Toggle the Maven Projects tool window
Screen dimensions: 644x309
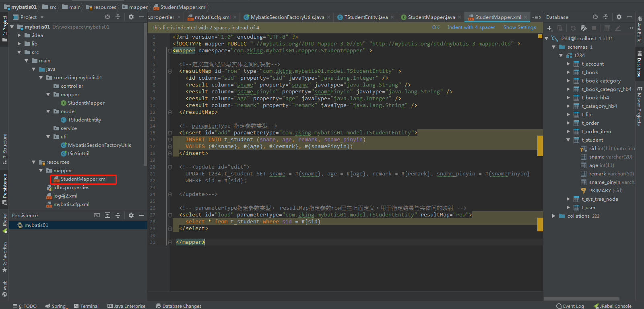[x=639, y=107]
